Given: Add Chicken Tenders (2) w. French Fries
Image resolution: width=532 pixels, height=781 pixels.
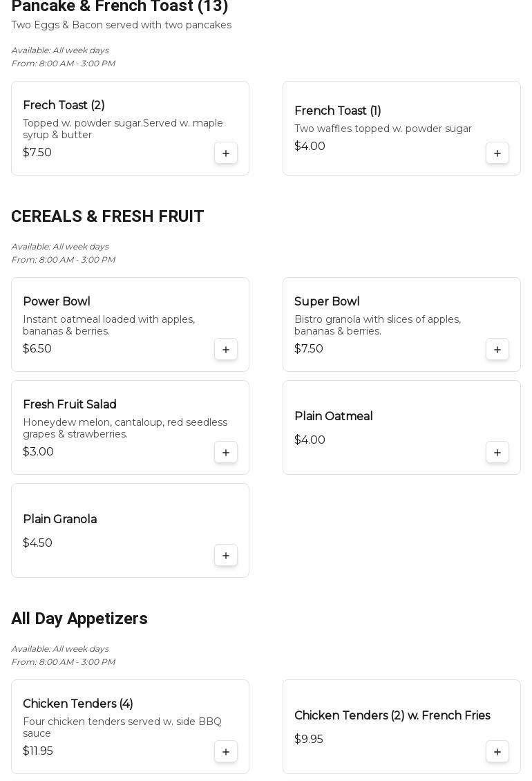Looking at the screenshot, I should (497, 751).
